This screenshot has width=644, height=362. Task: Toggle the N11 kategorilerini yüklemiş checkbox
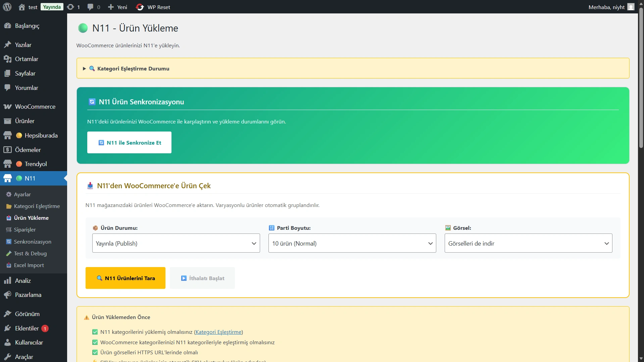pos(95,332)
